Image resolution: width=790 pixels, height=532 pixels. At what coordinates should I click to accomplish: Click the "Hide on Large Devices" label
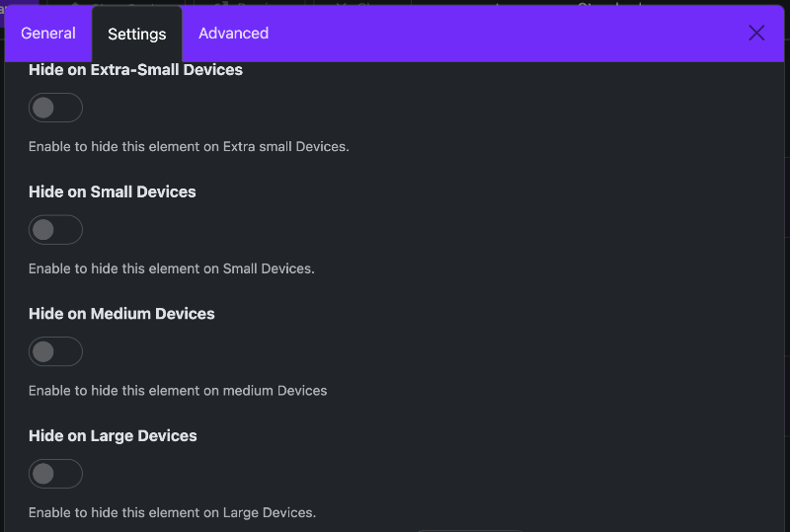tap(113, 435)
